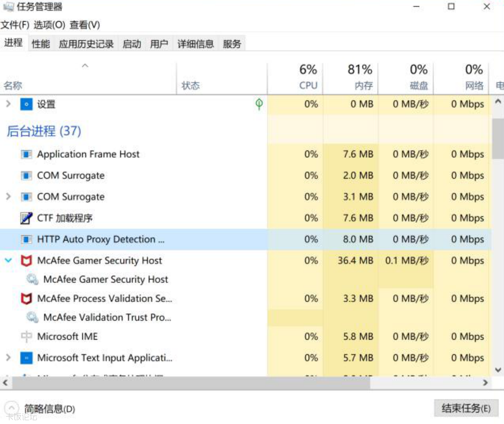This screenshot has width=504, height=424.
Task: Click the 结束任务(E) button
Action: pos(466,408)
